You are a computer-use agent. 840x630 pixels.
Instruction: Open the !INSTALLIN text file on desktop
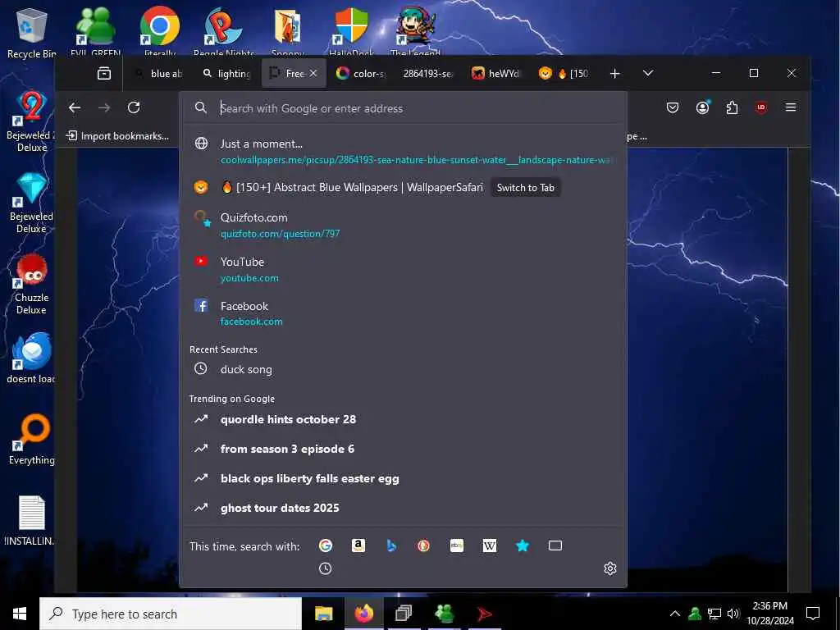[x=31, y=520]
